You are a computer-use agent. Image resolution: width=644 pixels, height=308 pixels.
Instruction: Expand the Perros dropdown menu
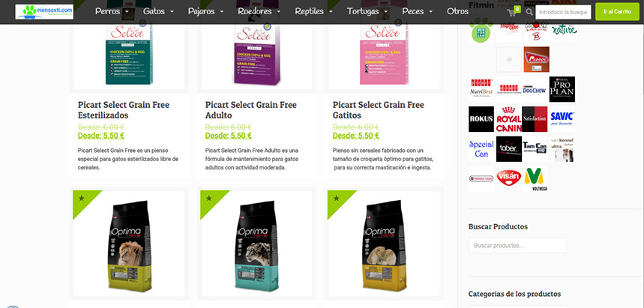(112, 11)
